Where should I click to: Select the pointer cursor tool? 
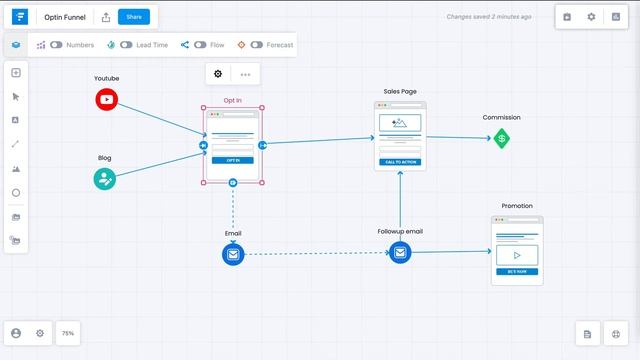16,97
